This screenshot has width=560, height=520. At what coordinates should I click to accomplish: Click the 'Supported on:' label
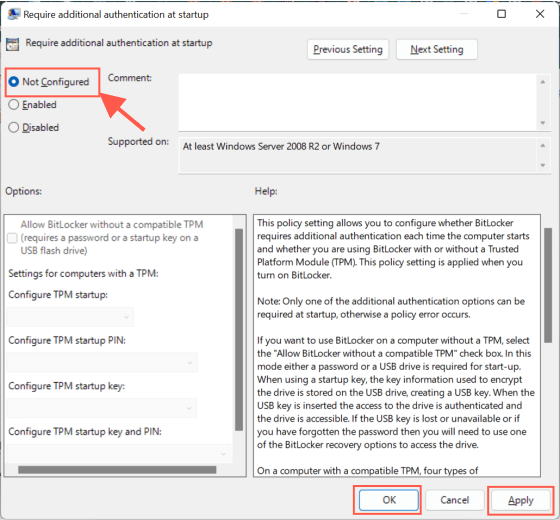click(x=138, y=141)
